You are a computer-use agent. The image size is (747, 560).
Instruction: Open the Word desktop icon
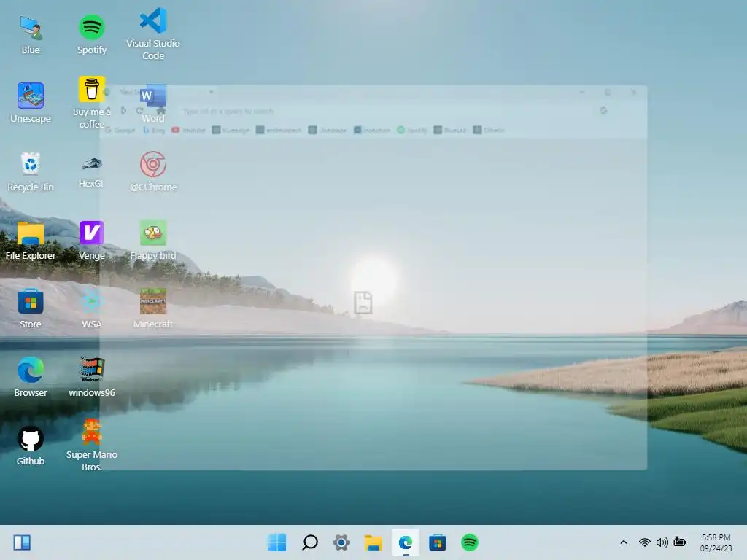pyautogui.click(x=153, y=104)
